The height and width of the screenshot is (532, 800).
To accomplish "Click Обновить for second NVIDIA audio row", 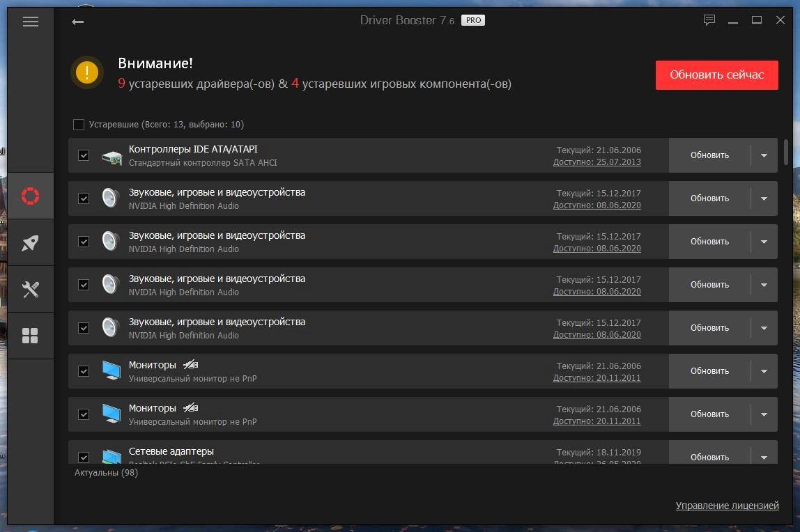I will [709, 242].
